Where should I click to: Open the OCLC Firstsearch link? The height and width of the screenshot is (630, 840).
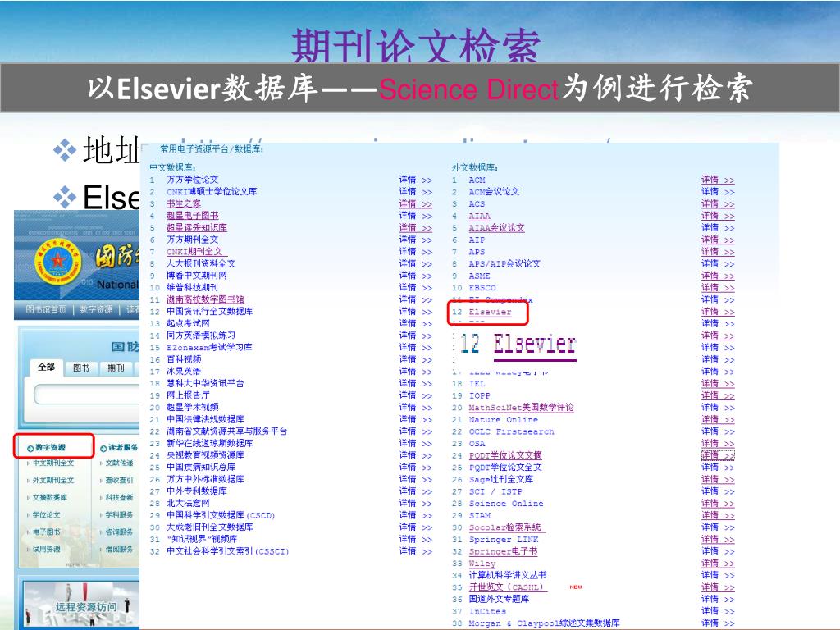512,431
